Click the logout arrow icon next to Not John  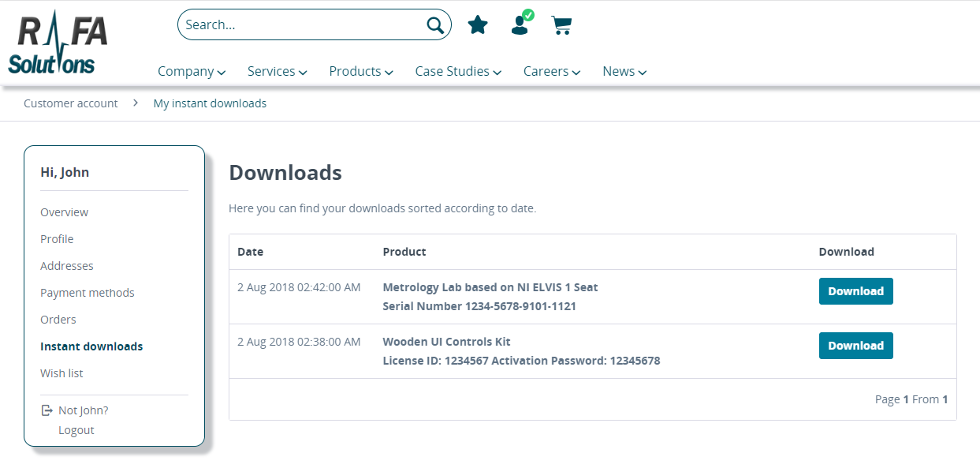[46, 410]
